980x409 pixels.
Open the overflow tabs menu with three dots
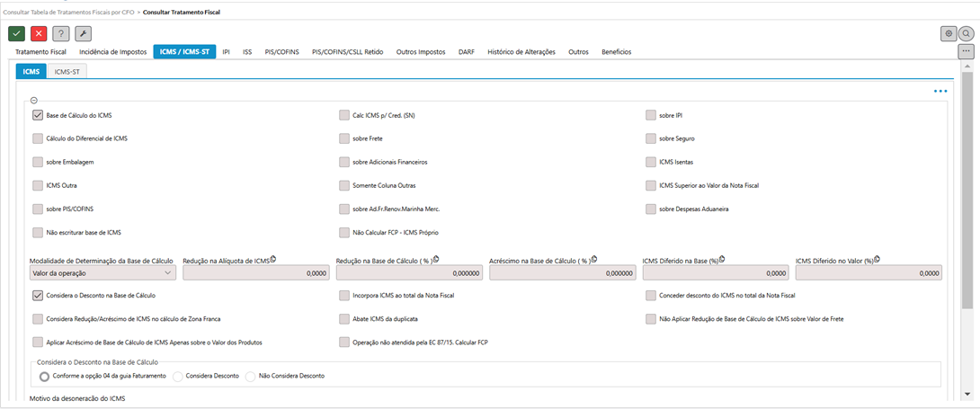pos(967,52)
